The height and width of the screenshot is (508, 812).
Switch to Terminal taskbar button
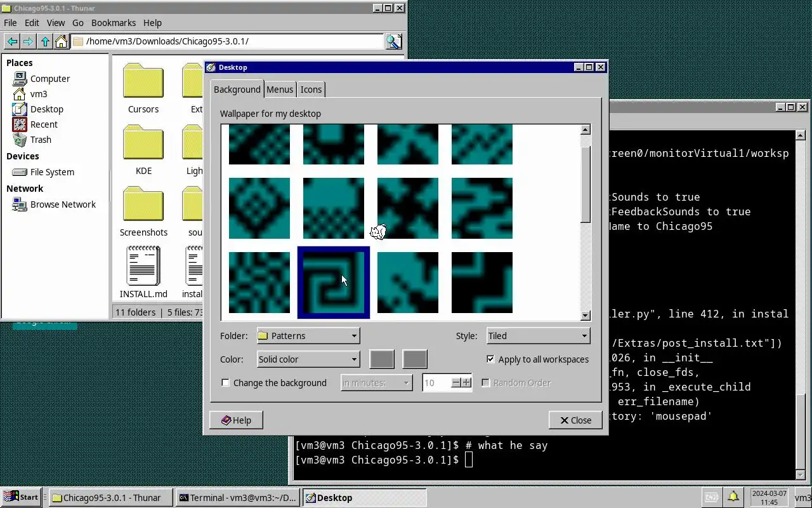click(237, 498)
